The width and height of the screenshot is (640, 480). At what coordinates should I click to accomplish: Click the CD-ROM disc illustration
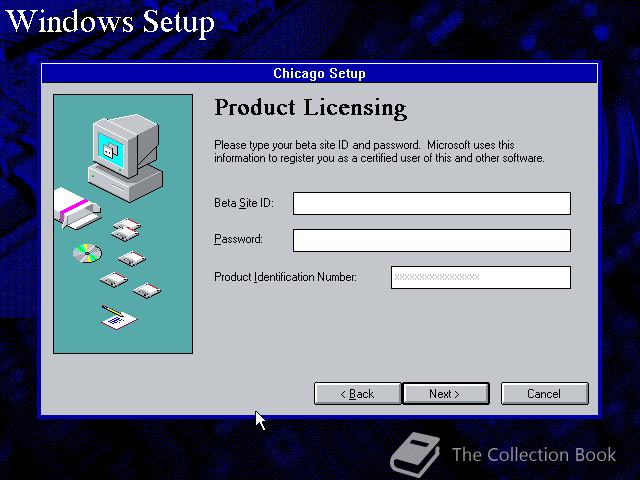tap(87, 253)
